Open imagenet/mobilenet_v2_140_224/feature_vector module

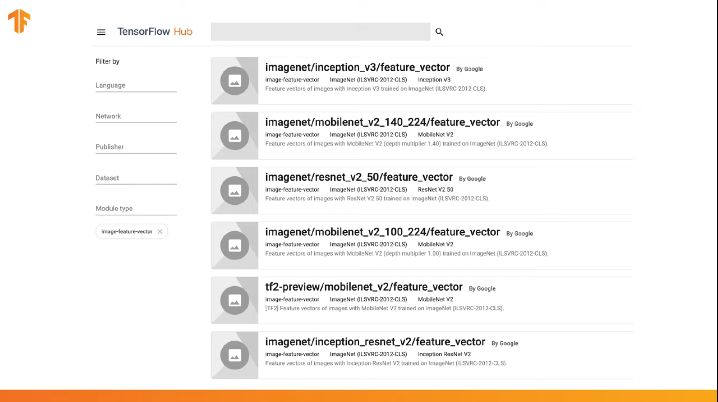click(x=382, y=123)
